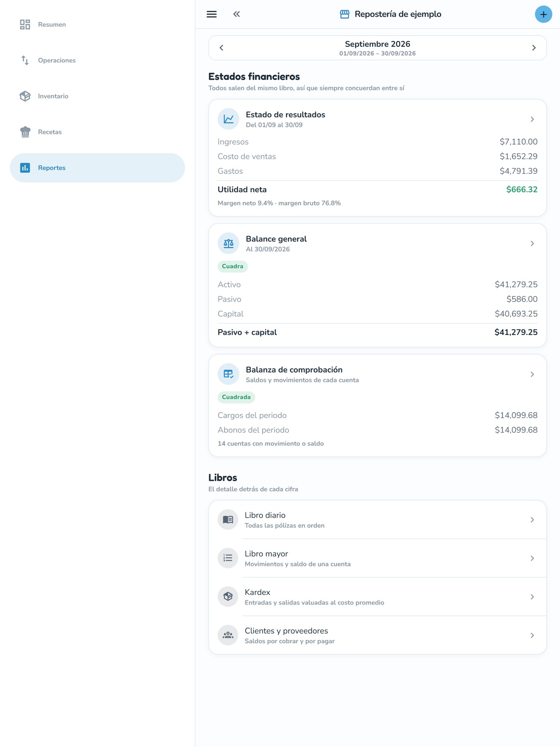Open Clientes y proveedores via its chevron
Screen dimensions: 560x747
point(532,635)
